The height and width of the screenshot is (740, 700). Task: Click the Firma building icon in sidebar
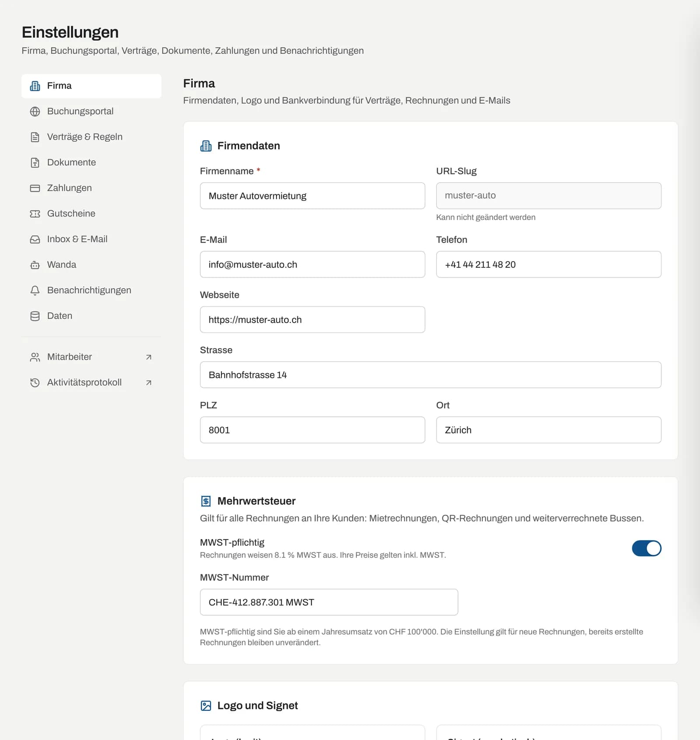[x=35, y=86]
